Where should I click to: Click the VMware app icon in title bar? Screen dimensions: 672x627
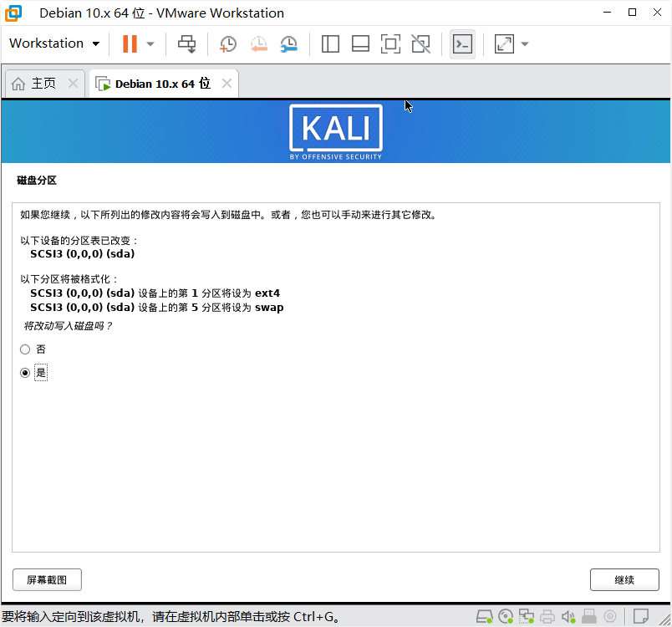pyautogui.click(x=13, y=13)
